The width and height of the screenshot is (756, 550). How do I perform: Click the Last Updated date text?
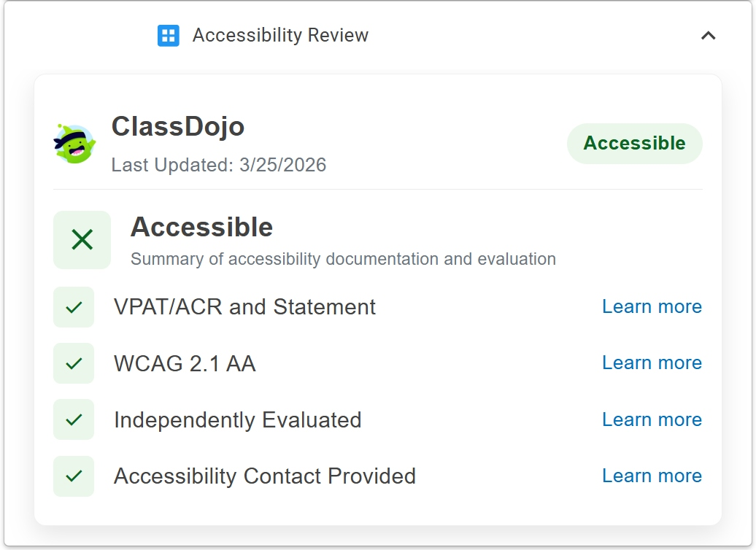pyautogui.click(x=218, y=165)
